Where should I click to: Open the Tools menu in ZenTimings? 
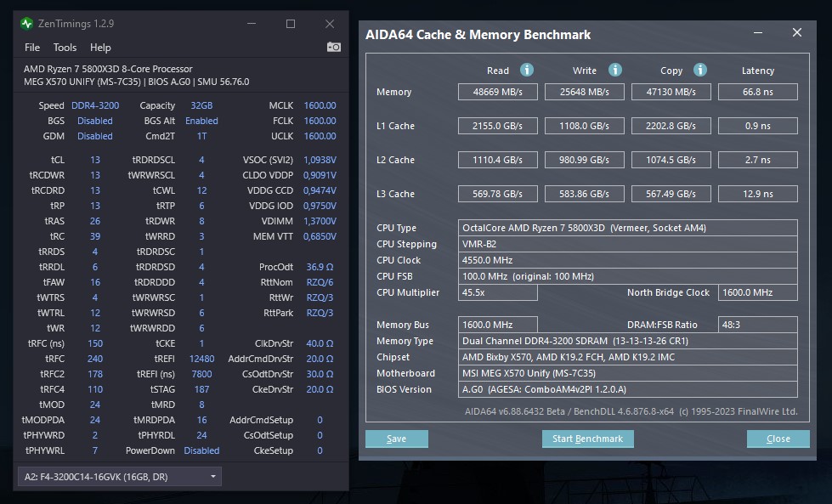(x=65, y=48)
